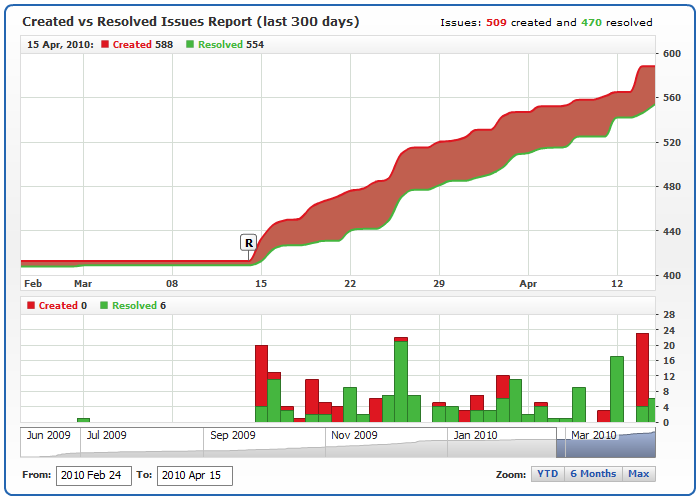Click the 509 created issues count

point(496,22)
